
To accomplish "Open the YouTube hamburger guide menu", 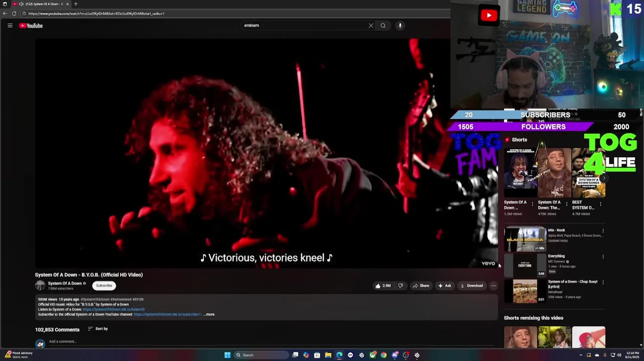I will 10,26.
